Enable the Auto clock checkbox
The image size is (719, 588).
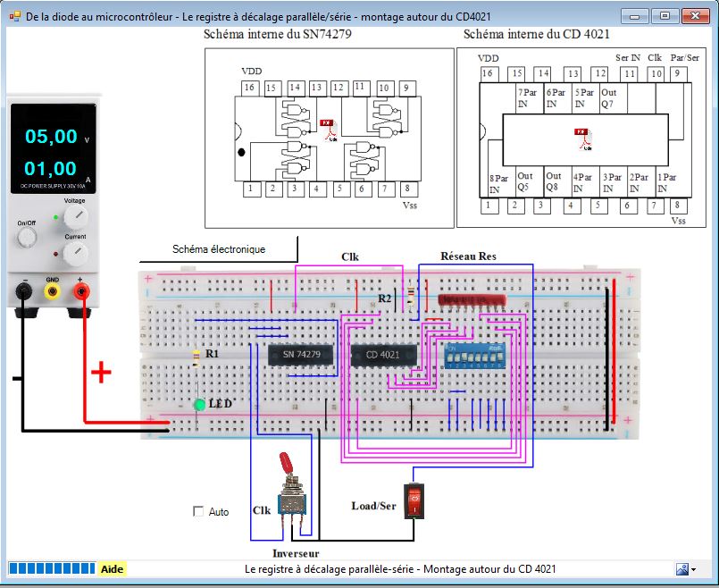point(198,512)
